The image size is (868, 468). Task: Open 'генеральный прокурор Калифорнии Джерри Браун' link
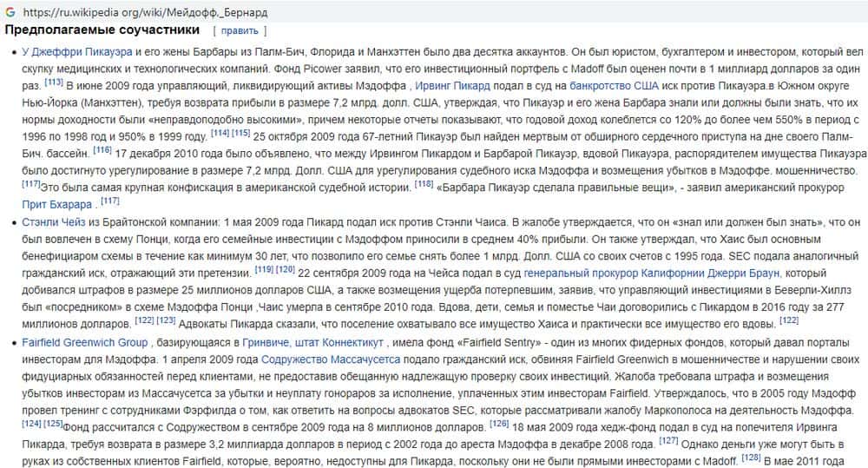tap(652, 273)
